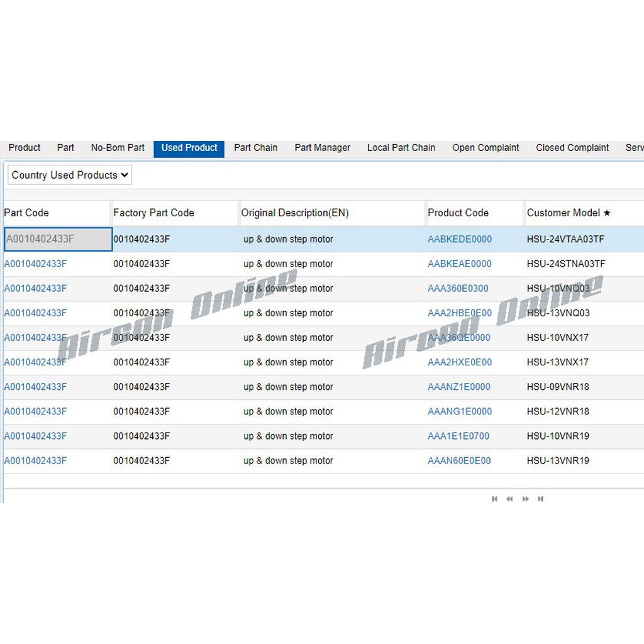
Task: Sort by the Part Code column header
Action: coord(26,213)
